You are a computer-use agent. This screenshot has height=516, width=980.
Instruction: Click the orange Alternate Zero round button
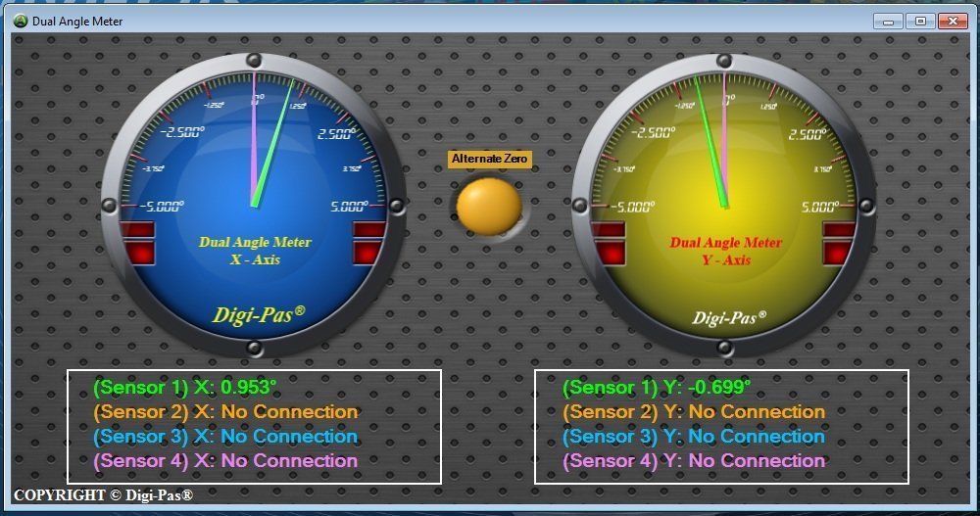[x=489, y=206]
